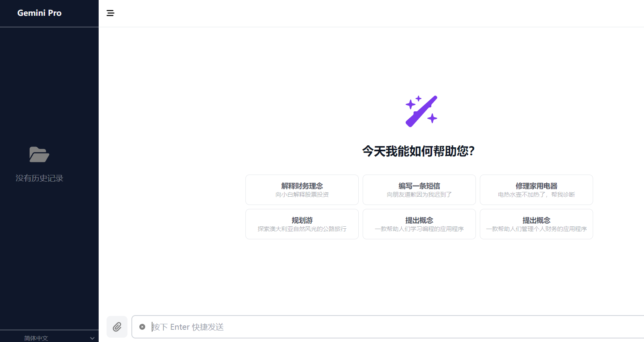Select the 编写一条短信 suggestion card
Viewport: 644px width, 342px height.
pos(419,190)
